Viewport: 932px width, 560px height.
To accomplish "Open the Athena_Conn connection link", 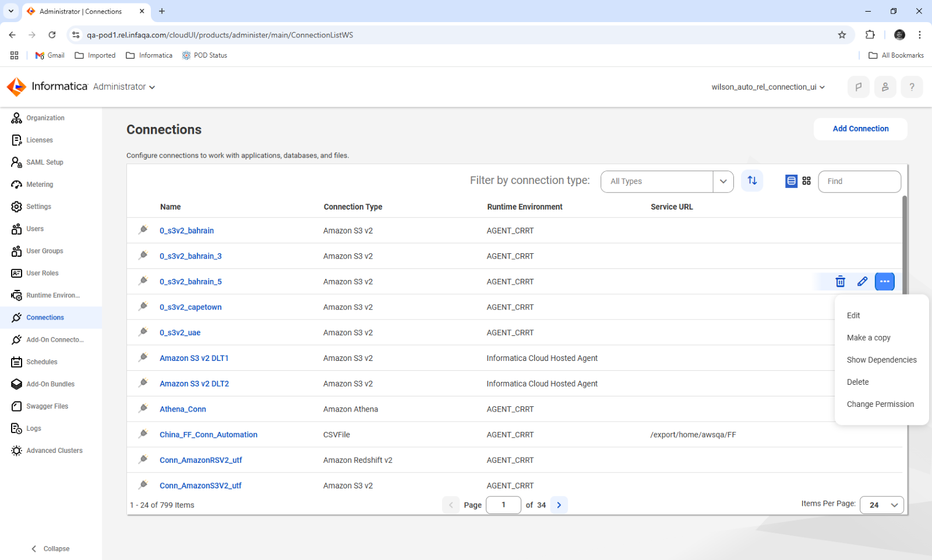I will 183,409.
